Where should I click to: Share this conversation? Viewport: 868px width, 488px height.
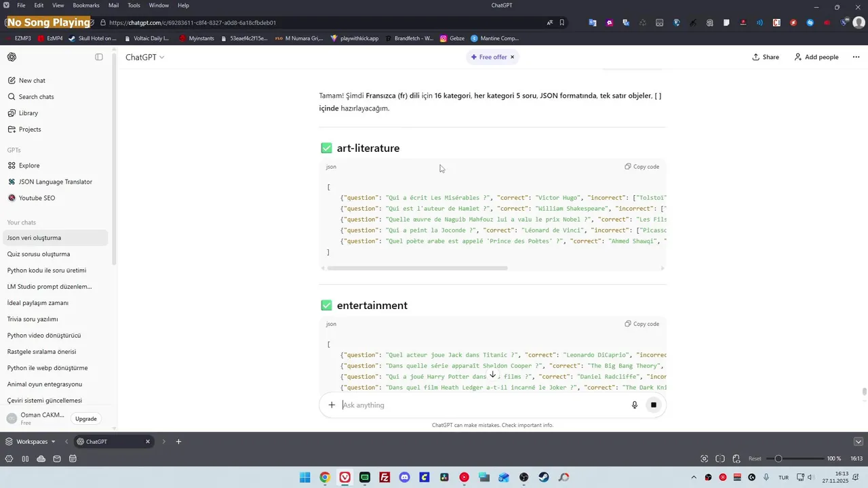pyautogui.click(x=766, y=57)
